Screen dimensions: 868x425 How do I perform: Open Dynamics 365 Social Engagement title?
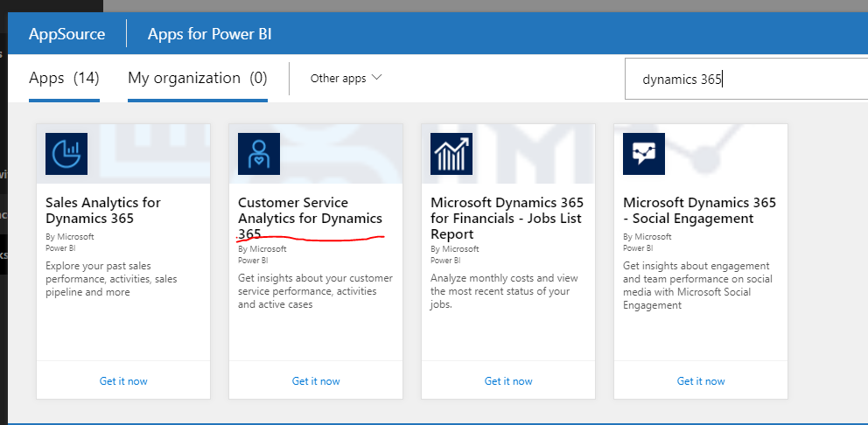(x=699, y=211)
